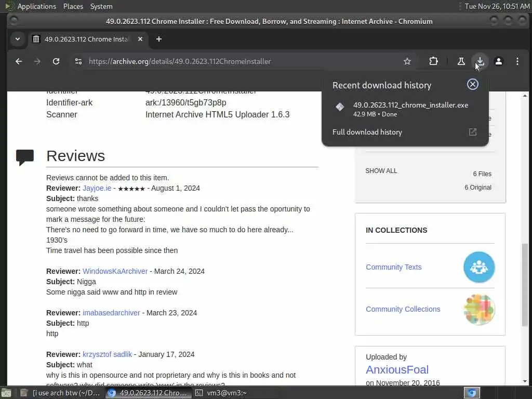Viewport: 532px width, 399px height.
Task: Click the forward navigation arrow
Action: (x=37, y=61)
